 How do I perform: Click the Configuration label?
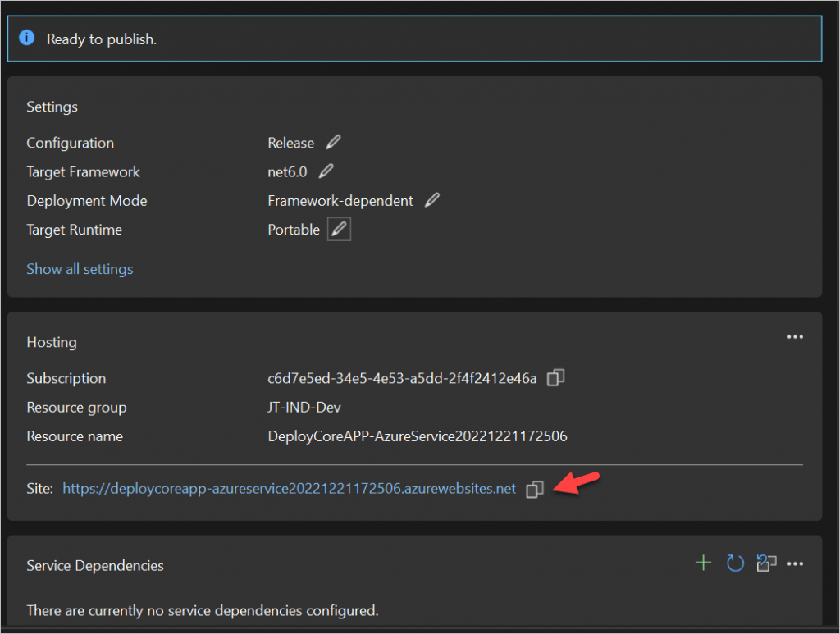tap(71, 143)
